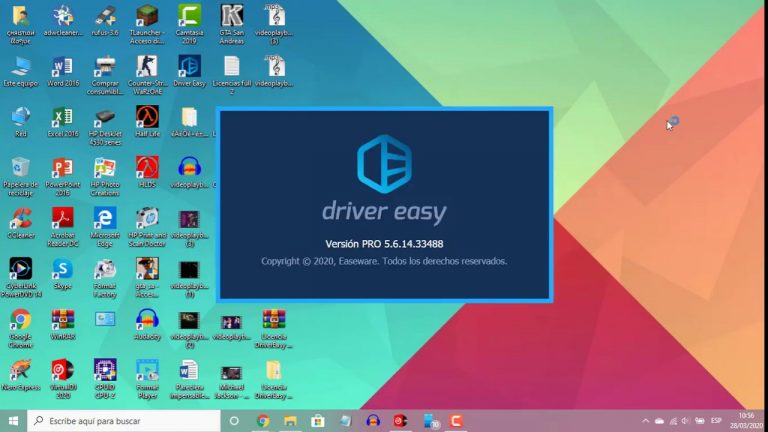Open the adwcleaner desktop icon
768x432 pixels.
(63, 21)
